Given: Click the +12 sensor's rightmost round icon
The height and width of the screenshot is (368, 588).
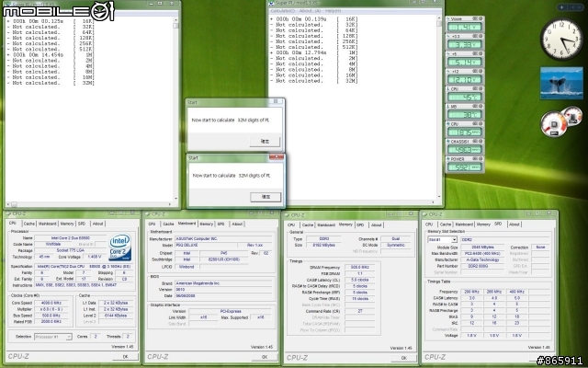Looking at the screenshot, I should click(481, 71).
